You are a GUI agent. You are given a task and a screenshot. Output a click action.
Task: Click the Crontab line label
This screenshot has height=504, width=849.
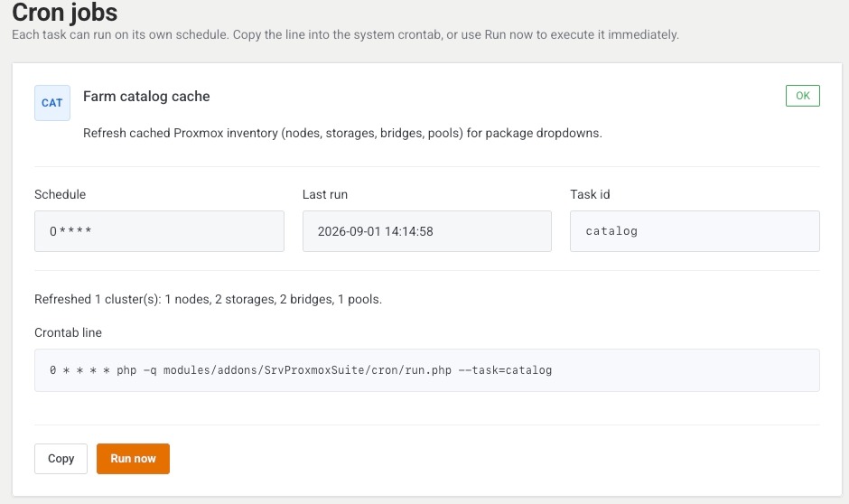69,332
